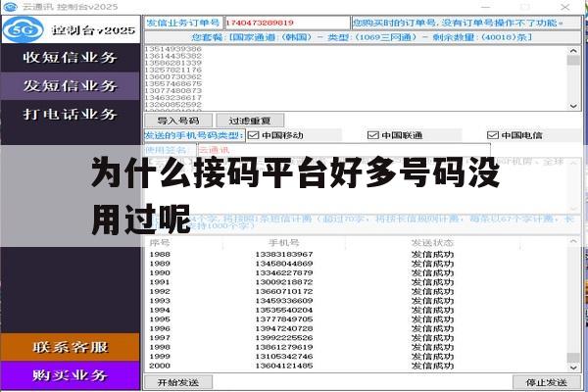Screen dimensions: 588x392
Task: Click the 使用签名 input with 云通讯
Action: (x=344, y=150)
